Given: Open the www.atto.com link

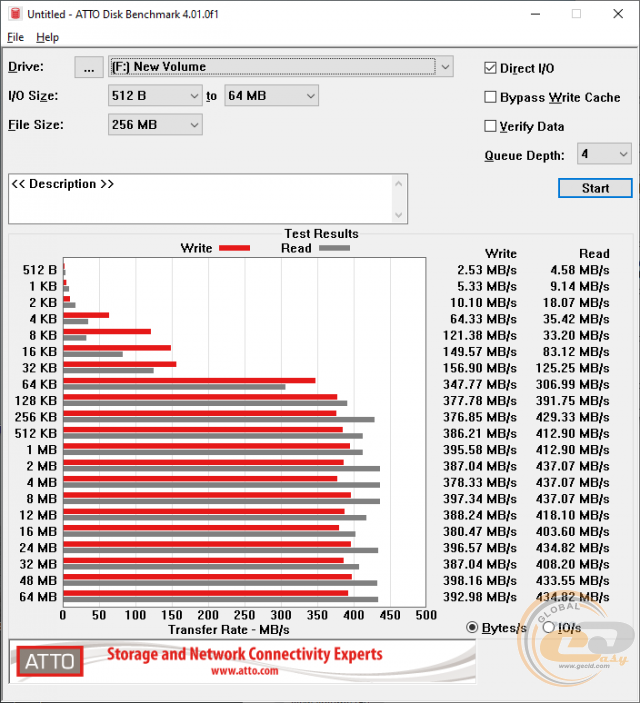Looking at the screenshot, I should tap(244, 671).
